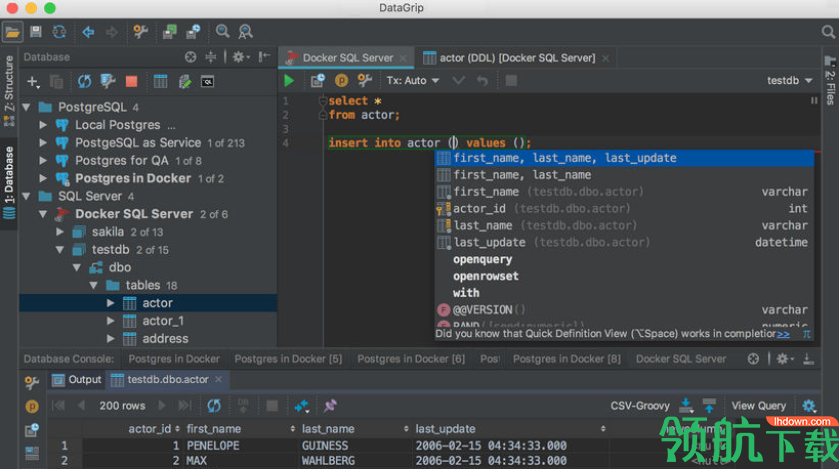839x469 pixels.
Task: Open the Tx: Auto transaction mode dropdown
Action: pyautogui.click(x=413, y=81)
